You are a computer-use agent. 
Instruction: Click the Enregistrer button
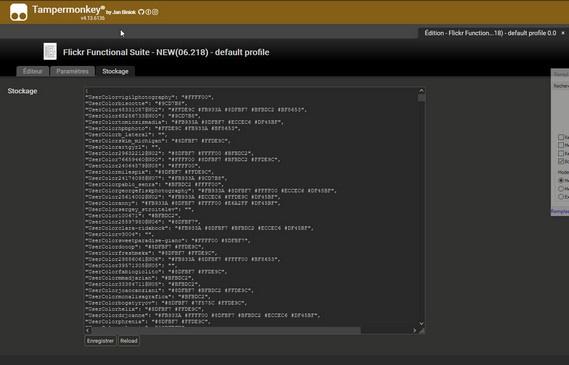point(100,341)
